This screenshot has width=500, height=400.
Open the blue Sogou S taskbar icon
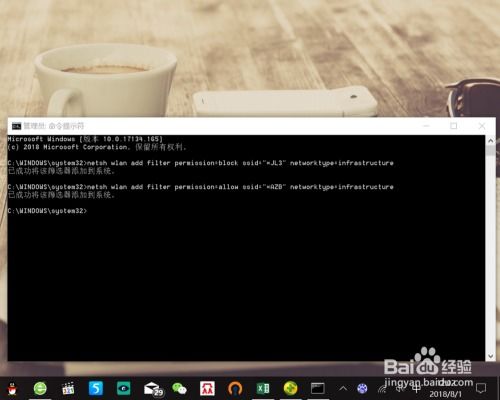point(96,388)
